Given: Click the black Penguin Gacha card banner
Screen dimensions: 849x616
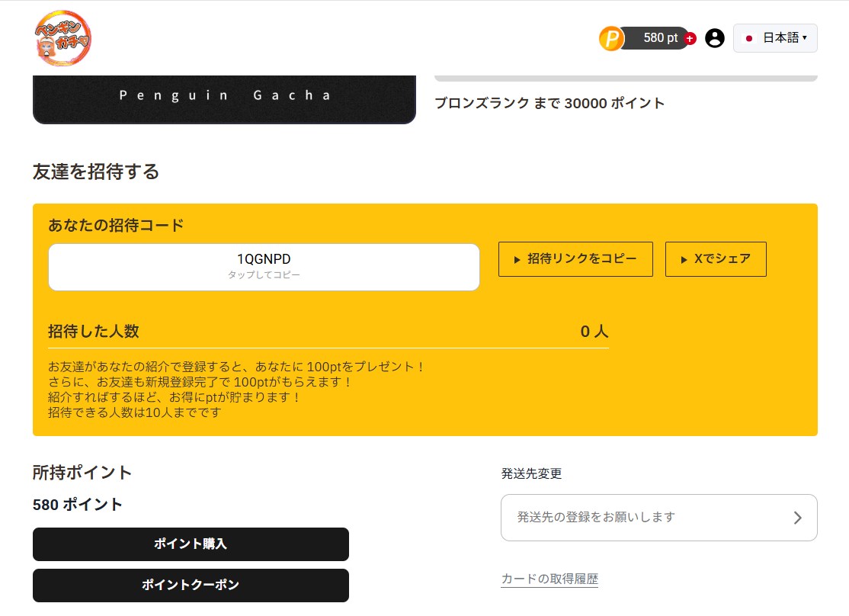Looking at the screenshot, I should point(224,98).
